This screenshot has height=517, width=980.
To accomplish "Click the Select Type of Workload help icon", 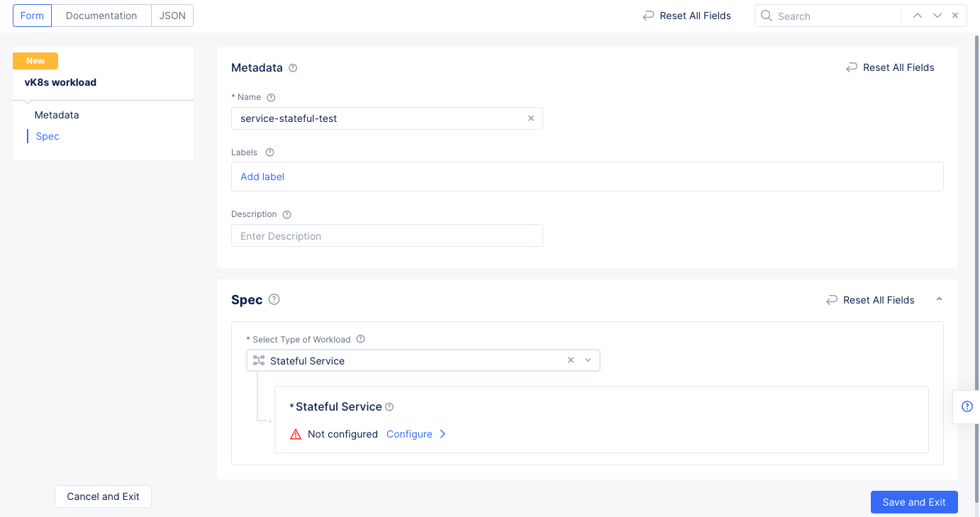I will pyautogui.click(x=360, y=339).
